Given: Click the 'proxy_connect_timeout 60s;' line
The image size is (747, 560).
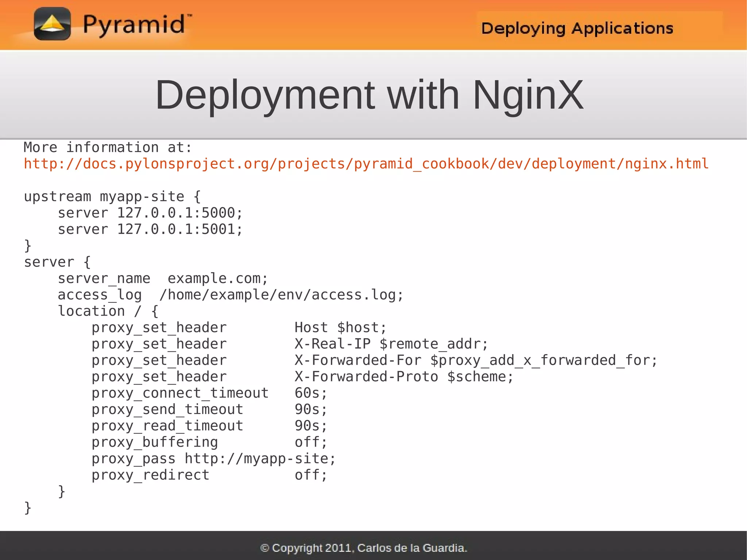Looking at the screenshot, I should (x=210, y=393).
